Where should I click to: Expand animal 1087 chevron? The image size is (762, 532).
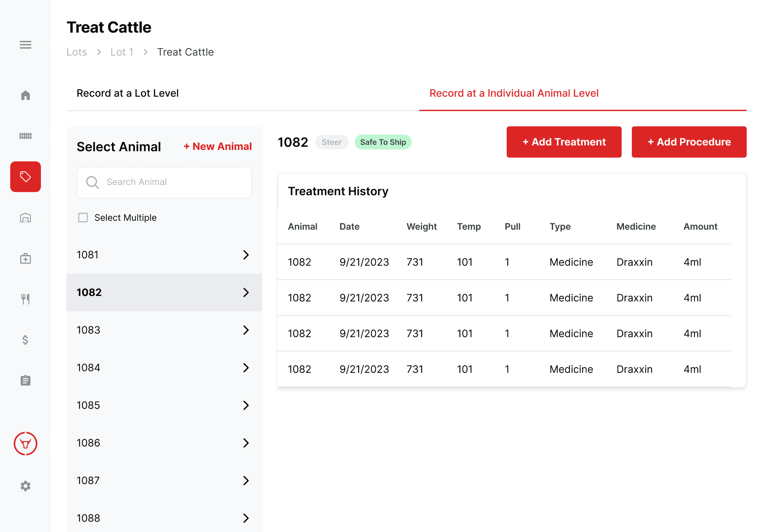tap(246, 480)
